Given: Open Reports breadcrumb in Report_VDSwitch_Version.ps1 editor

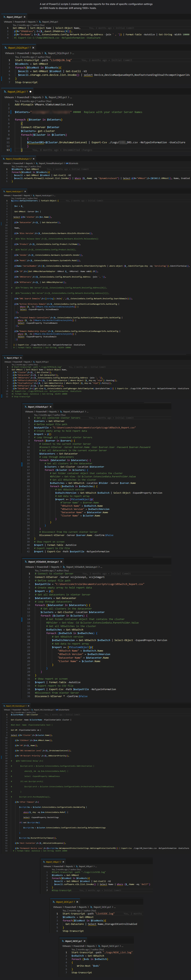Looking at the screenshot, I should click(55, 567).
